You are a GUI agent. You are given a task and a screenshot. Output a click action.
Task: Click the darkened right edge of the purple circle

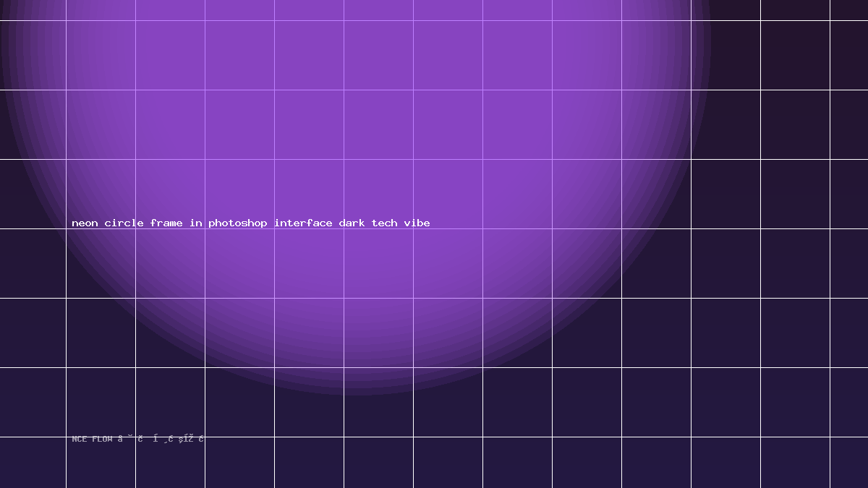click(703, 43)
